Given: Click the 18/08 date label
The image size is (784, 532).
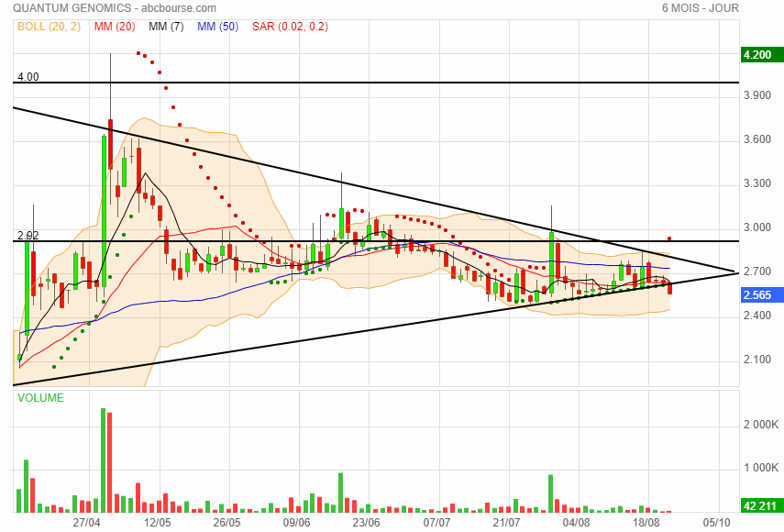Looking at the screenshot, I should pos(646,523).
